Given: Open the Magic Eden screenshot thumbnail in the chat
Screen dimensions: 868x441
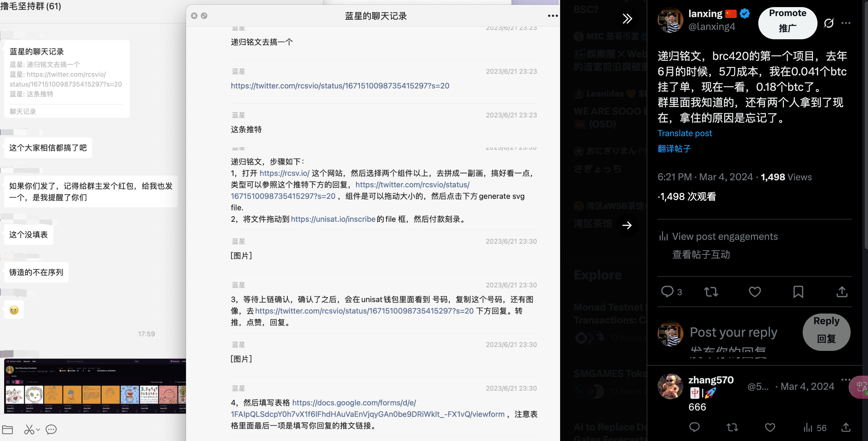Looking at the screenshot, I should point(95,386).
